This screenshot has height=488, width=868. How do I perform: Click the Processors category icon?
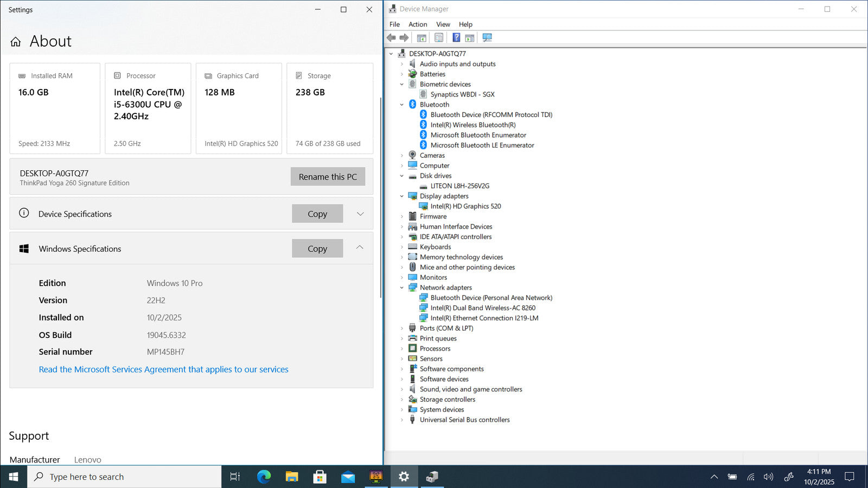coord(412,348)
